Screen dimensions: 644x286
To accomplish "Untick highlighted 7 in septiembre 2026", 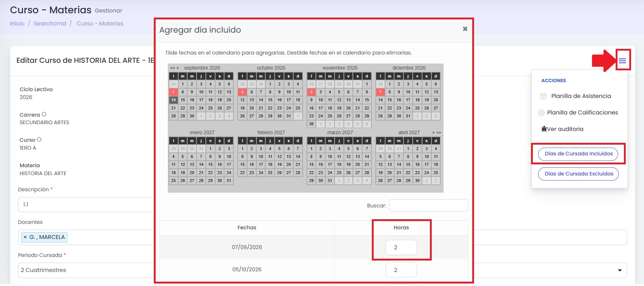I will 174,92.
